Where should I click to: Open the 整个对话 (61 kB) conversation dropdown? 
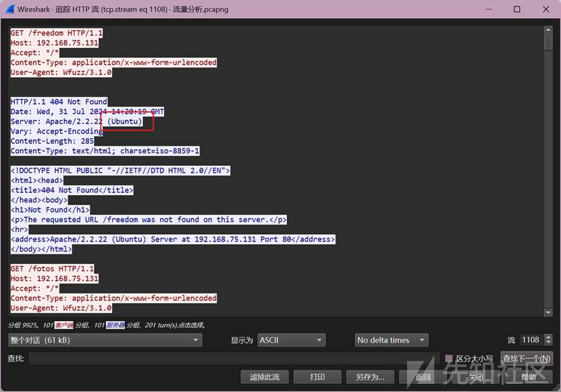pyautogui.click(x=105, y=340)
